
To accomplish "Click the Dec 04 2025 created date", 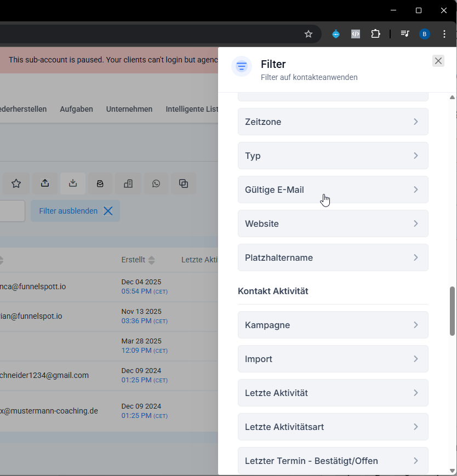I will tap(141, 282).
